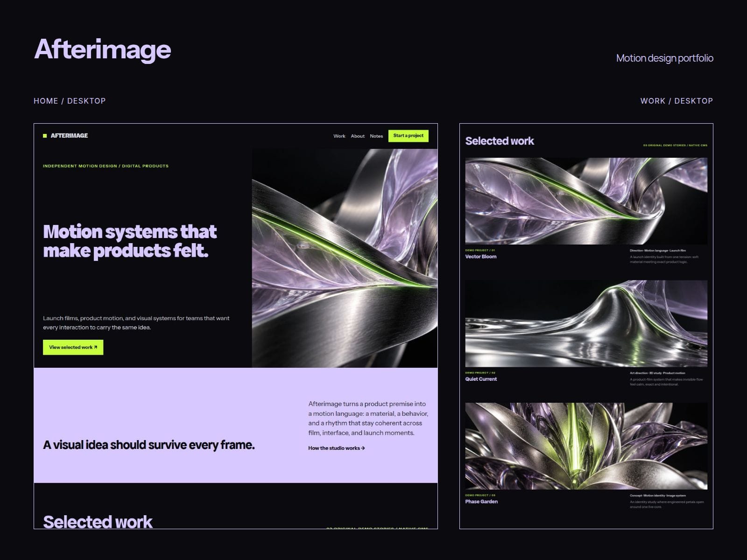Open the Notes nav item
Viewport: 747px width, 560px height.
tap(376, 136)
